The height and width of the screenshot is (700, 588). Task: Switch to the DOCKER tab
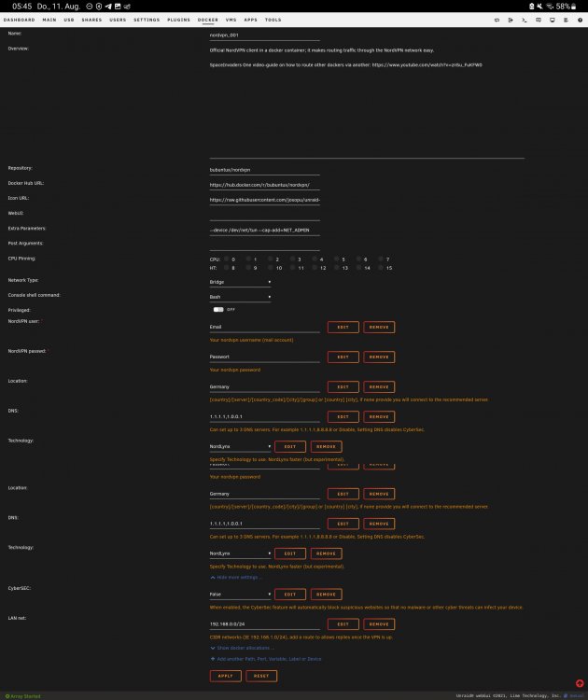tap(208, 21)
